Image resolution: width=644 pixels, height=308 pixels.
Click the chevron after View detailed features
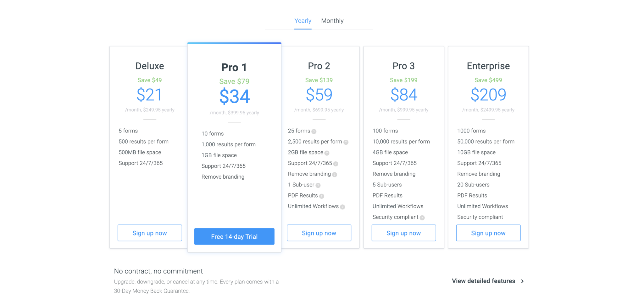[x=522, y=281]
